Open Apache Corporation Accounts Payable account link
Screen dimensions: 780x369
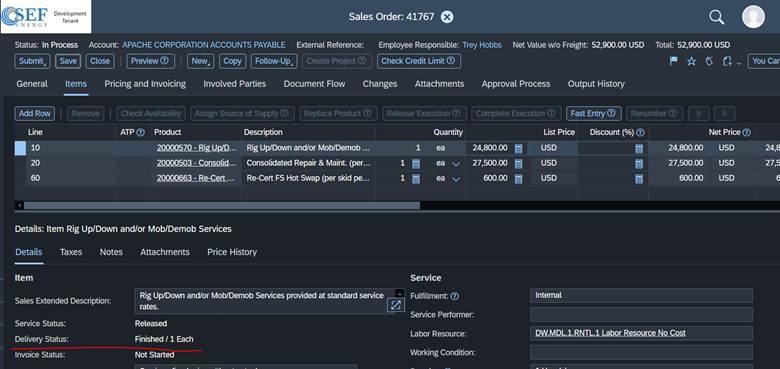204,45
